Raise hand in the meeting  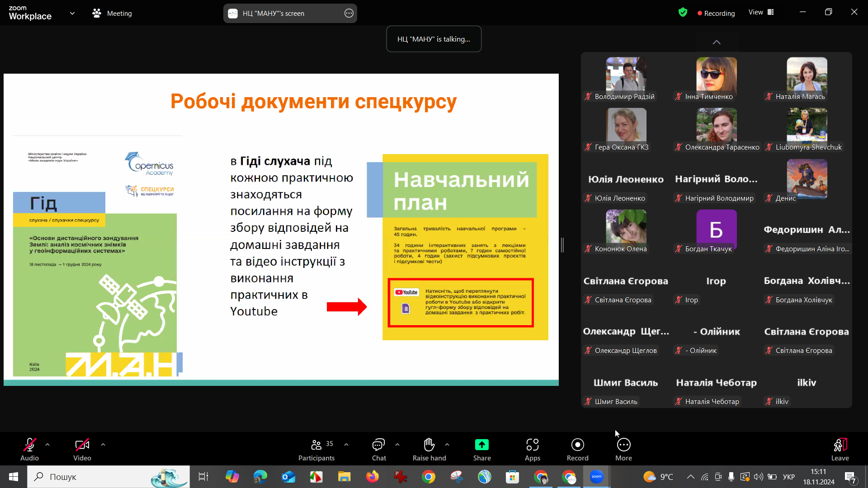429,449
